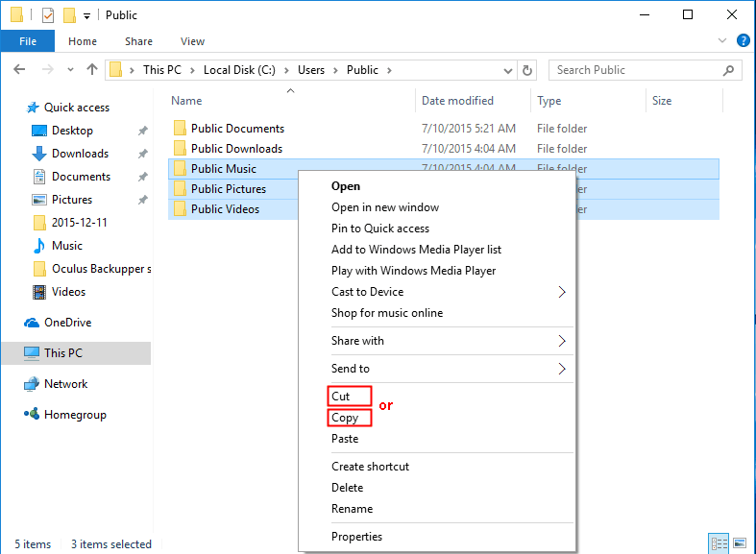This screenshot has height=554, width=756.
Task: Choose Copy from the context menu
Action: coord(345,418)
